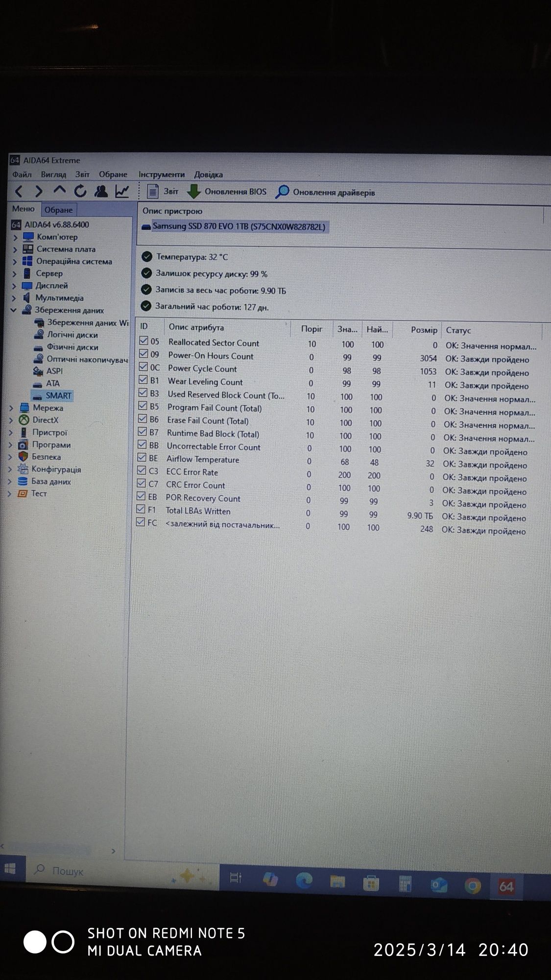Click the Forward navigation arrow
Image resolution: width=551 pixels, height=980 pixels.
[39, 191]
